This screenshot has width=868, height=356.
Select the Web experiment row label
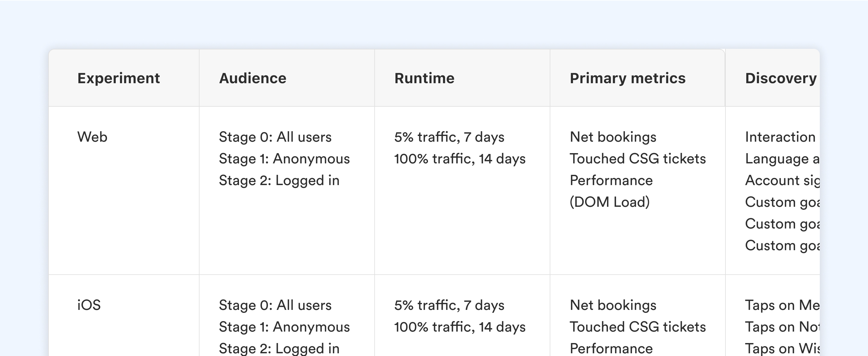click(x=92, y=137)
